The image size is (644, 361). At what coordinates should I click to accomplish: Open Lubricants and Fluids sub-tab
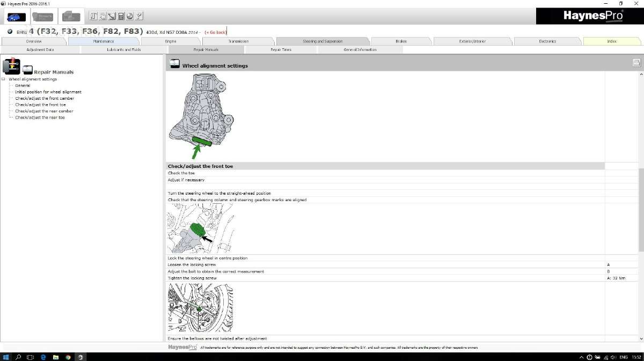124,49
